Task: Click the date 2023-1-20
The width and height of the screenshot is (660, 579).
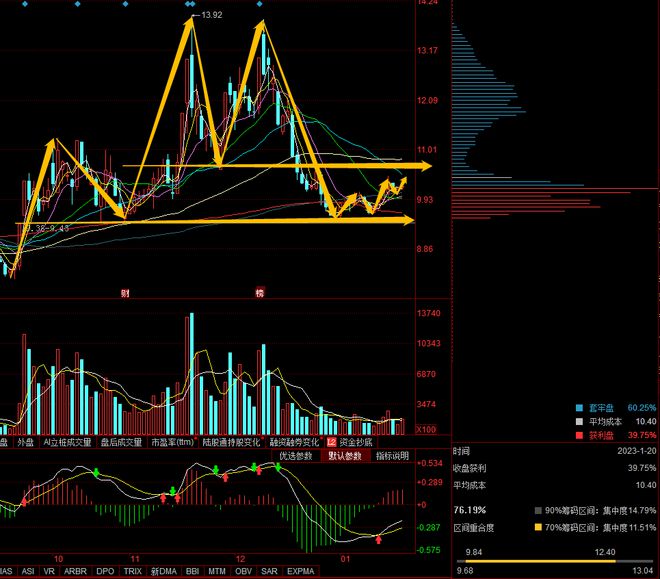Action: [636, 451]
